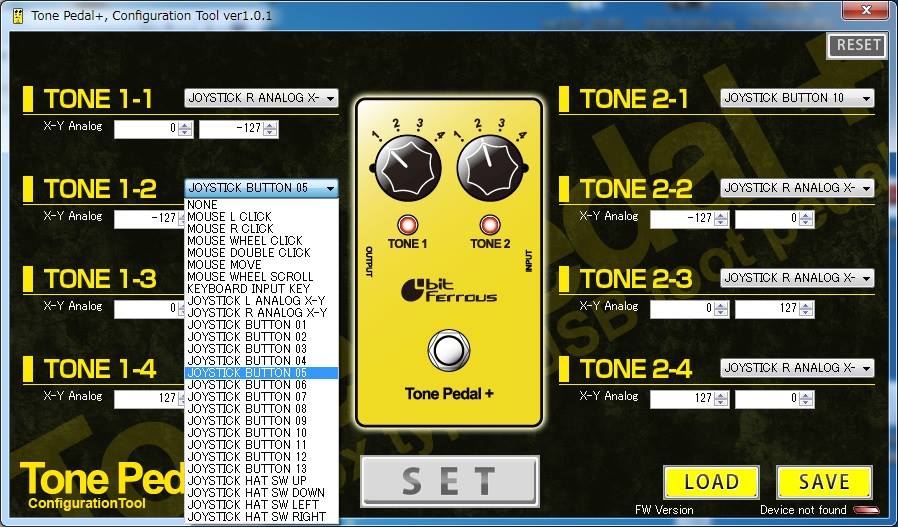Select JOYSTICK BUTTON 13 option
This screenshot has height=527, width=898.
261,469
